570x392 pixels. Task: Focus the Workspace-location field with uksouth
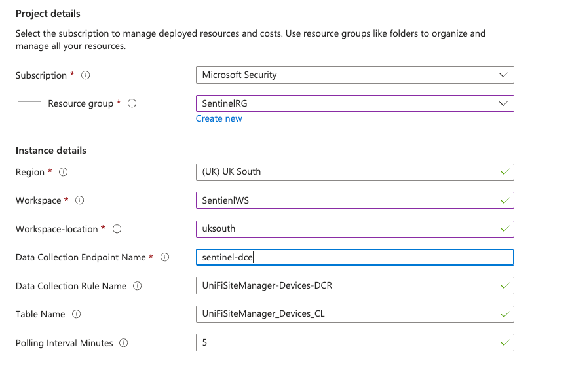(x=354, y=229)
